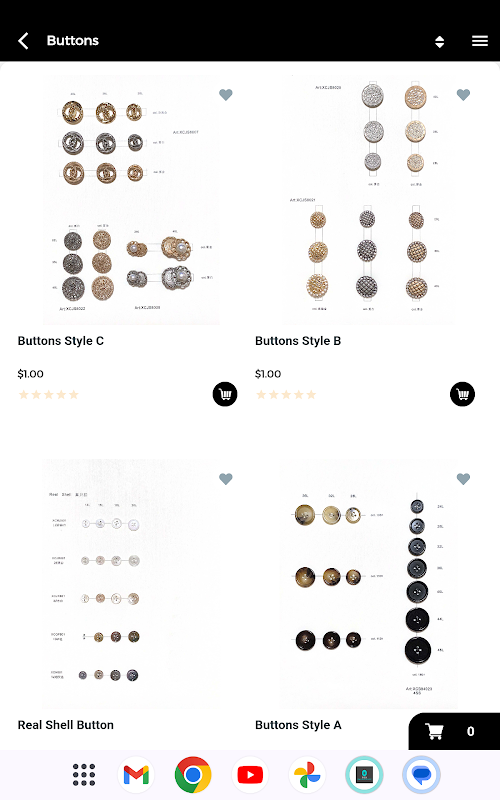This screenshot has width=500, height=800.
Task: Select the Buttons Style A title
Action: point(298,725)
